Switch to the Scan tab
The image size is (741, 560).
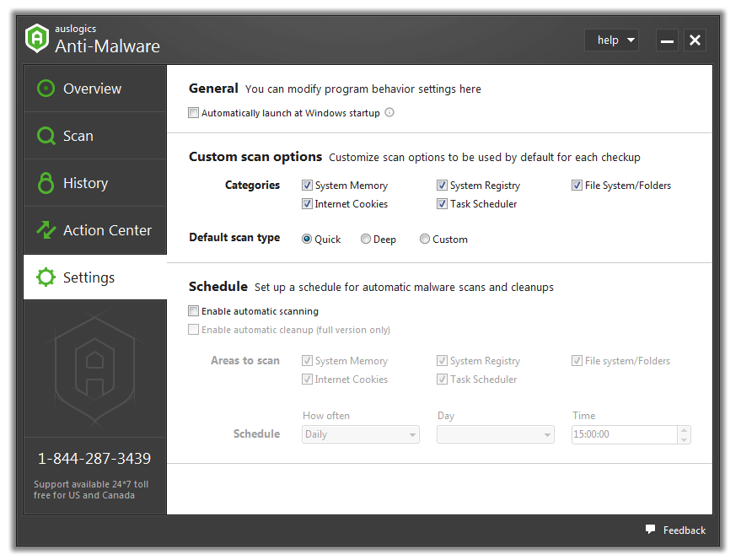(x=95, y=136)
